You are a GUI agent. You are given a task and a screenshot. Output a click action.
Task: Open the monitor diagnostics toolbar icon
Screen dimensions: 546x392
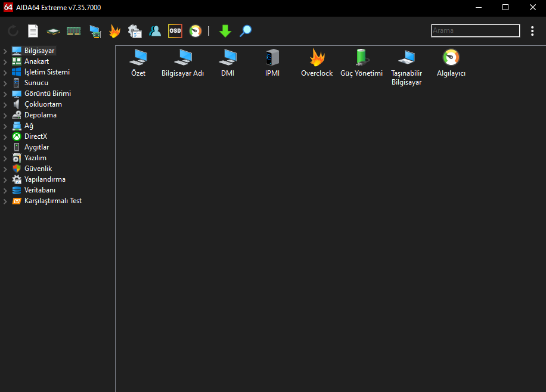pos(95,32)
